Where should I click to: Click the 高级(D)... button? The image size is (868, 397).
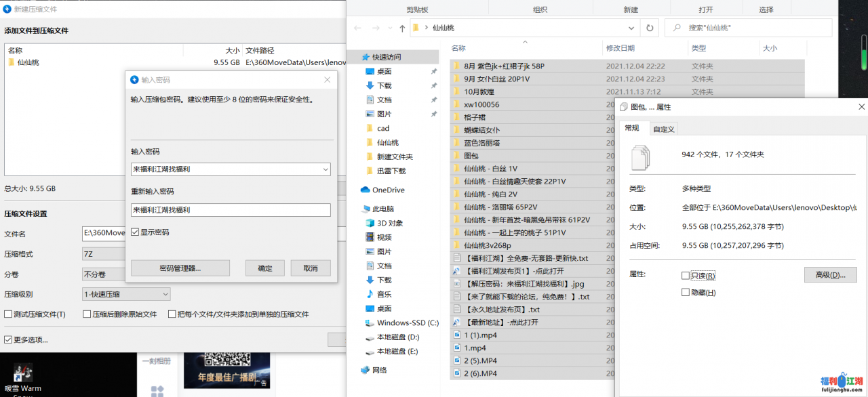[830, 275]
